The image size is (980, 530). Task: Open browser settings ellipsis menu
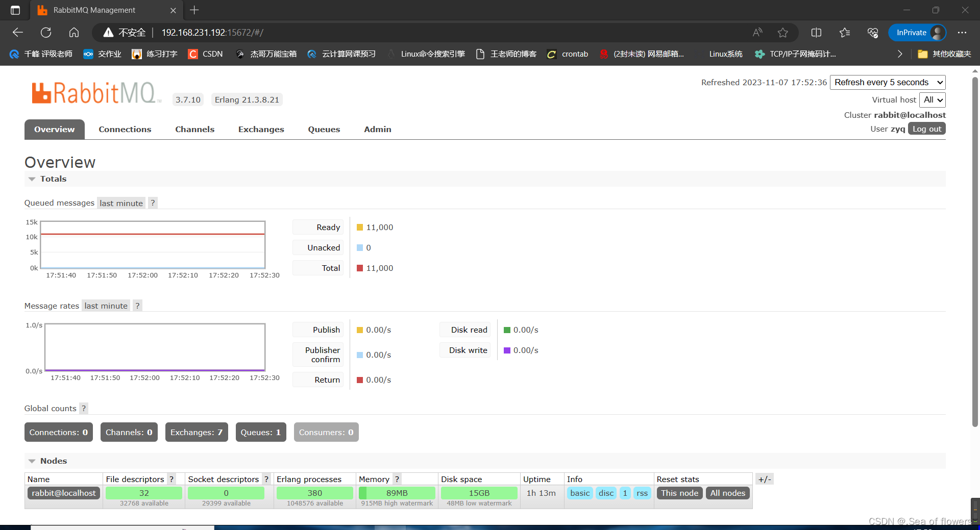[x=962, y=33]
